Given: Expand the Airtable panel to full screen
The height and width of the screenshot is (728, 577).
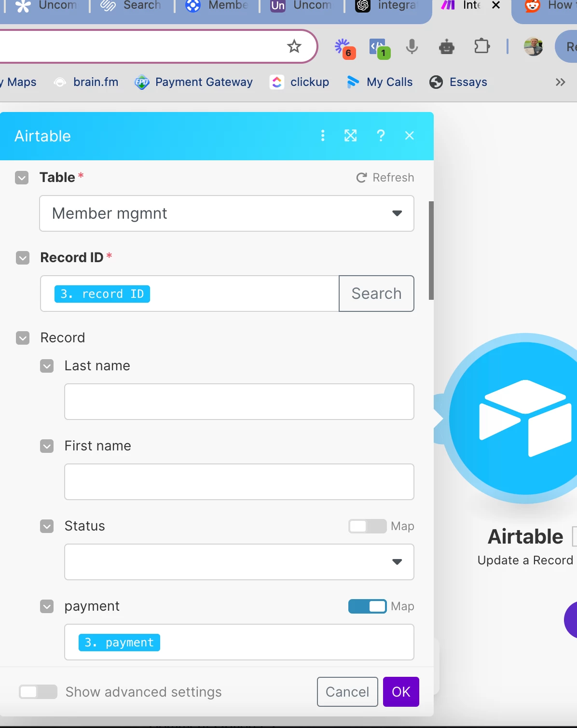Looking at the screenshot, I should click(351, 136).
